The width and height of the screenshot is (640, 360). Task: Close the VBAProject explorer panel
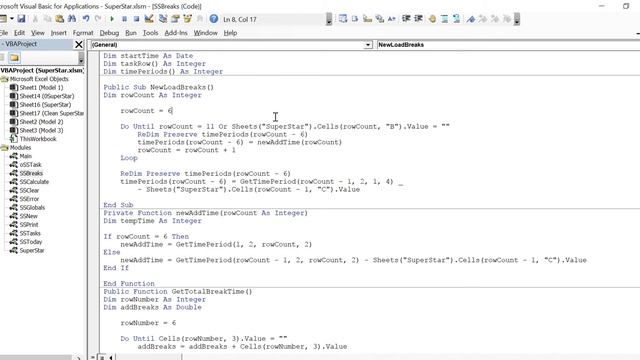coord(79,44)
